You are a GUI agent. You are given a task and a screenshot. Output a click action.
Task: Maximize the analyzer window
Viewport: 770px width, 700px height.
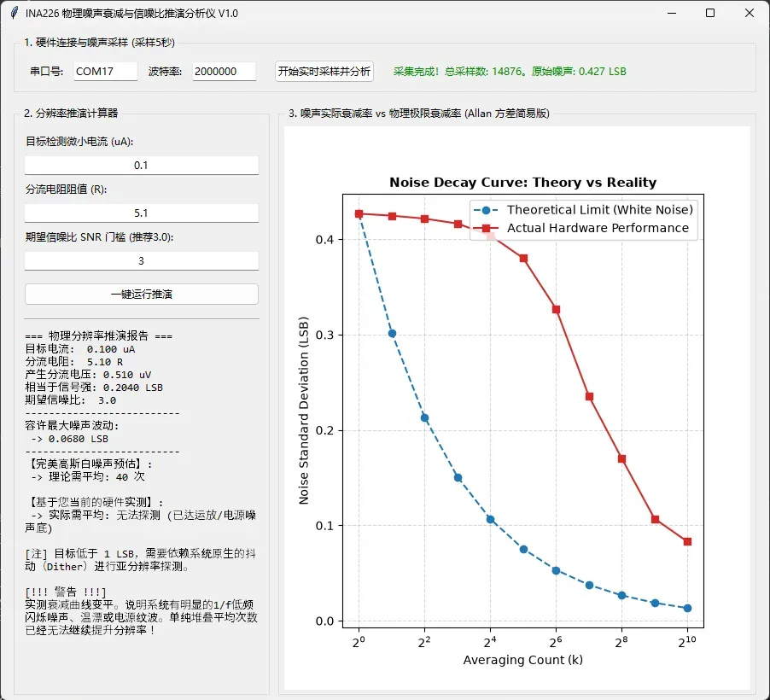pyautogui.click(x=710, y=13)
